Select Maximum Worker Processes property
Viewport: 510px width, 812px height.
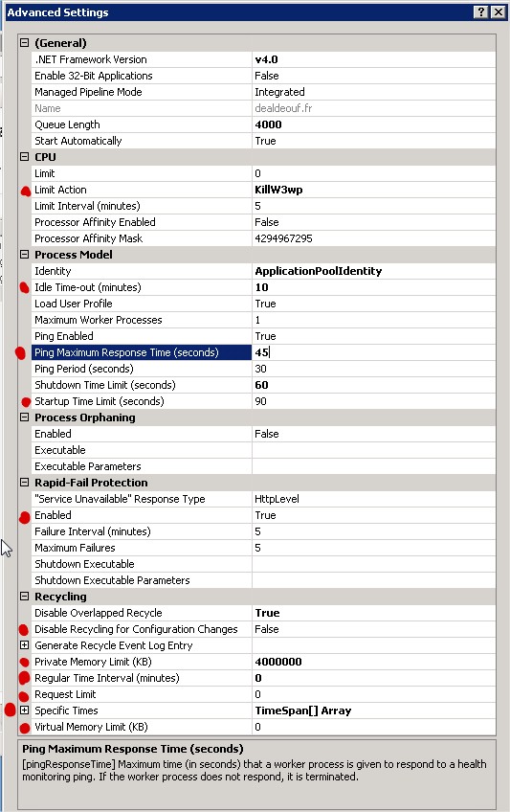tap(142, 320)
